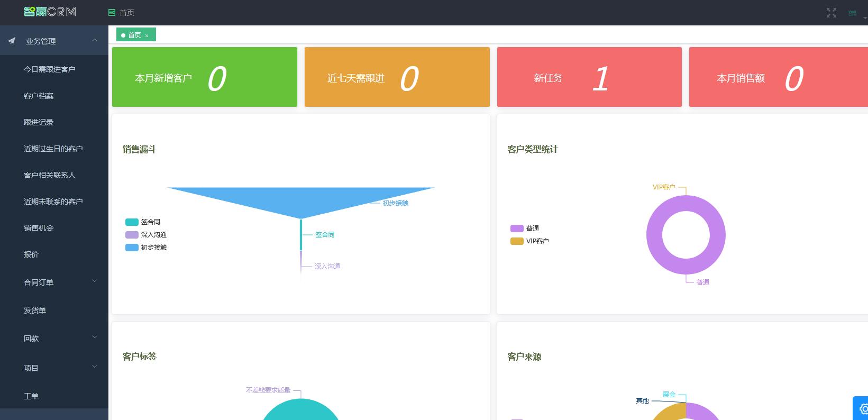
Task: Open the user dropdown arrow at top right
Action: (x=865, y=17)
